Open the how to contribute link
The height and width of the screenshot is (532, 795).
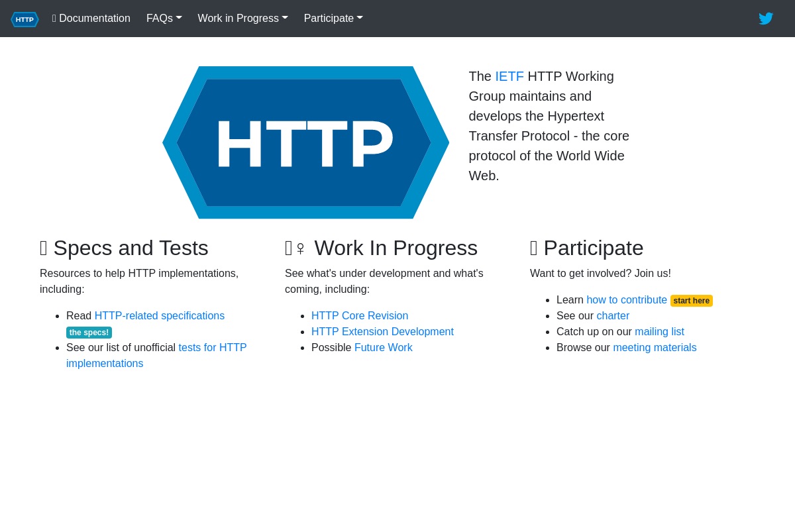coord(627,300)
